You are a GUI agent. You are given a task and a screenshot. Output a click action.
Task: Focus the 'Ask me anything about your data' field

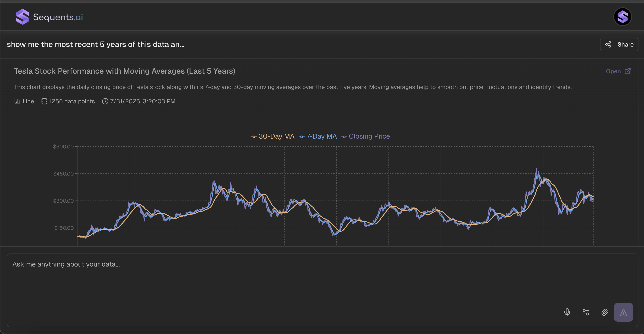[x=322, y=290]
